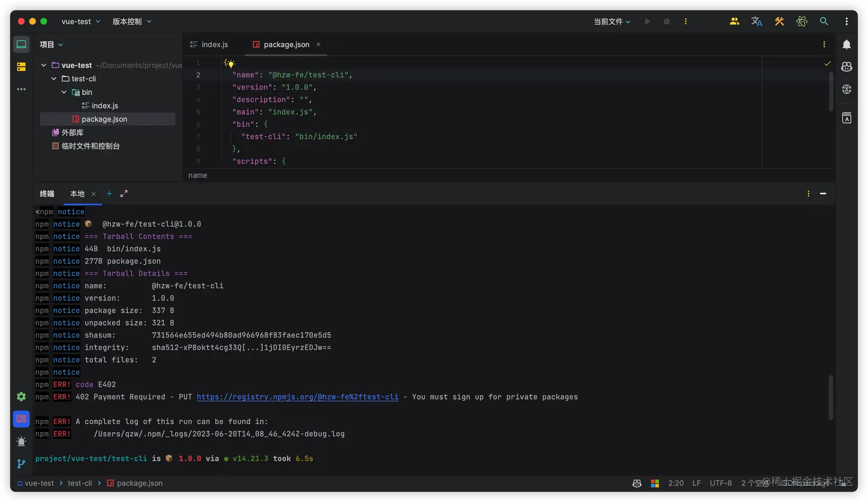Screen dimensions: 868x502
Task: Switch to the index.js editor tab
Action: (210, 44)
